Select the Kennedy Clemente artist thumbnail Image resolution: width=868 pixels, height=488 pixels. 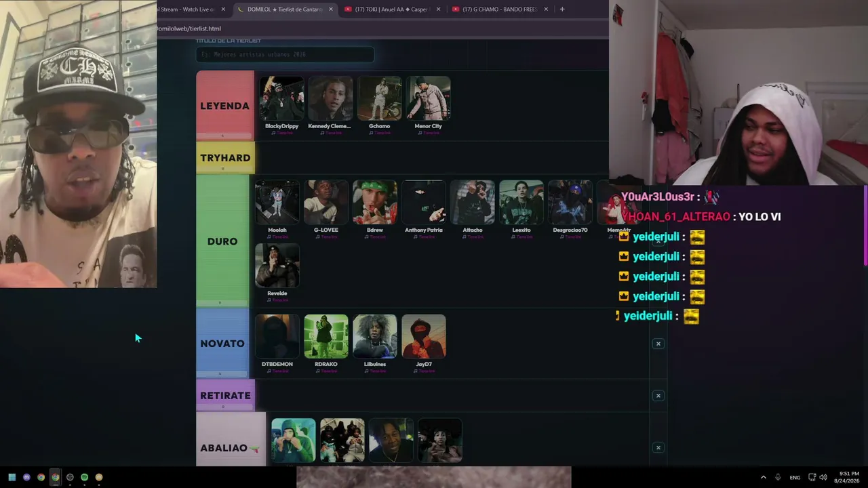click(x=330, y=98)
